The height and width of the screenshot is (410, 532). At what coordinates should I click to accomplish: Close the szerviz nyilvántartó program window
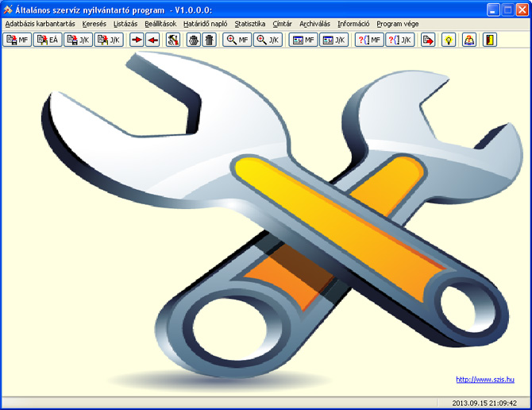click(522, 10)
